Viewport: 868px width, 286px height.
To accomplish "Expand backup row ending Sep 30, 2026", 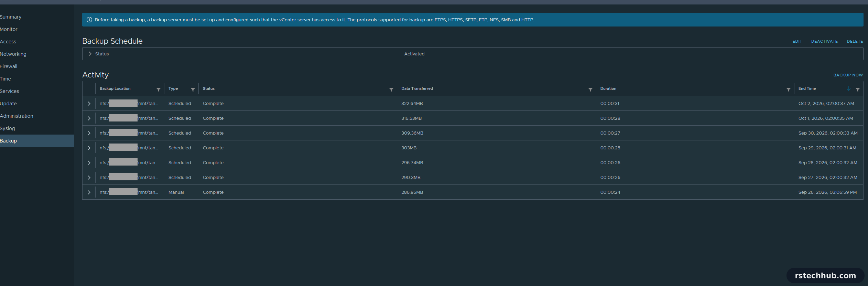I will pyautogui.click(x=89, y=133).
